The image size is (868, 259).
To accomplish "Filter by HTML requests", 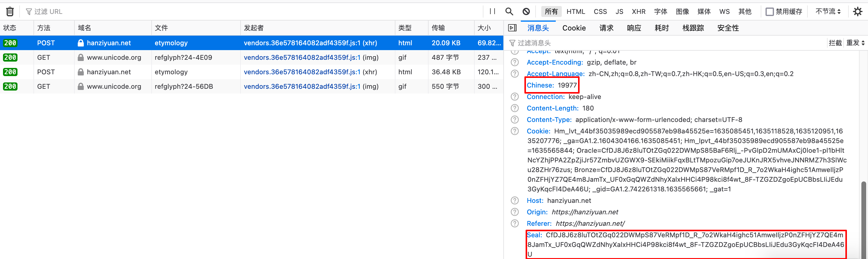I will click(576, 11).
